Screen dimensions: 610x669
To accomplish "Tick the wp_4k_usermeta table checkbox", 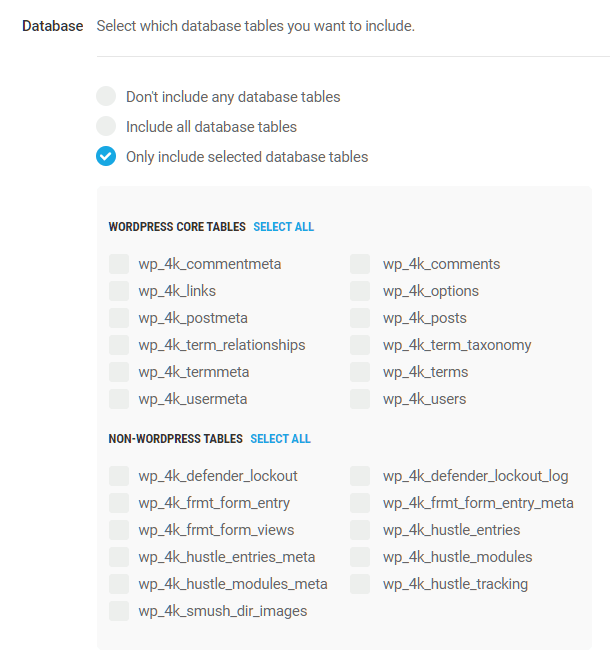I will (x=119, y=399).
